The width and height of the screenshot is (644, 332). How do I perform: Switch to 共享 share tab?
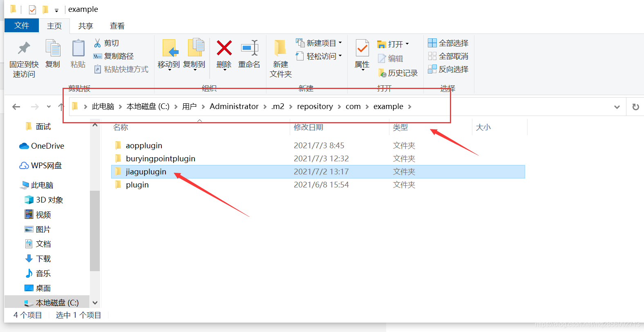point(86,26)
